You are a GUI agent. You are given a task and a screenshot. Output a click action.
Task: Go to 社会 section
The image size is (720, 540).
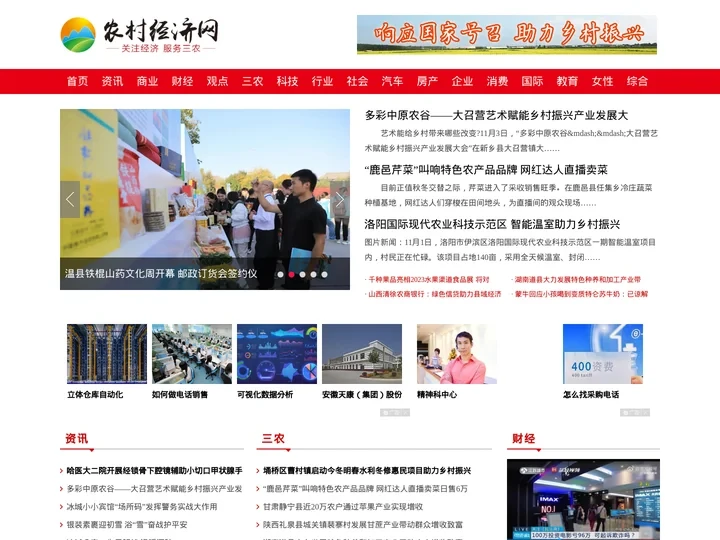click(357, 81)
